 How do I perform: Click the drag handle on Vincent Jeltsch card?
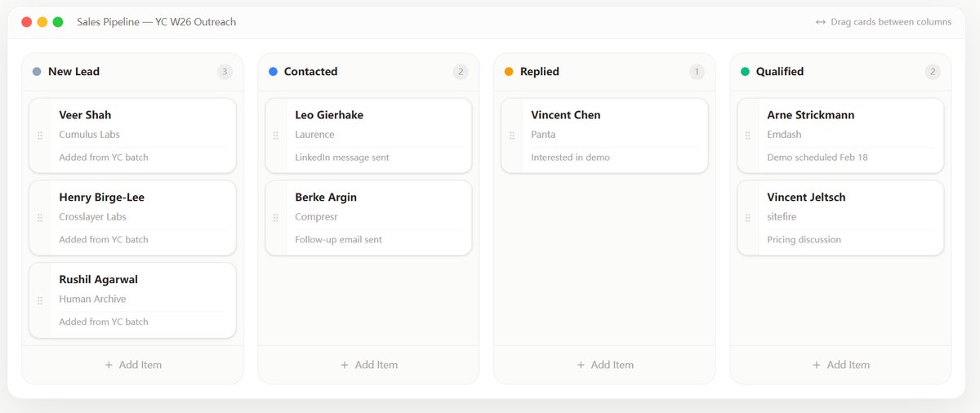pyautogui.click(x=748, y=218)
